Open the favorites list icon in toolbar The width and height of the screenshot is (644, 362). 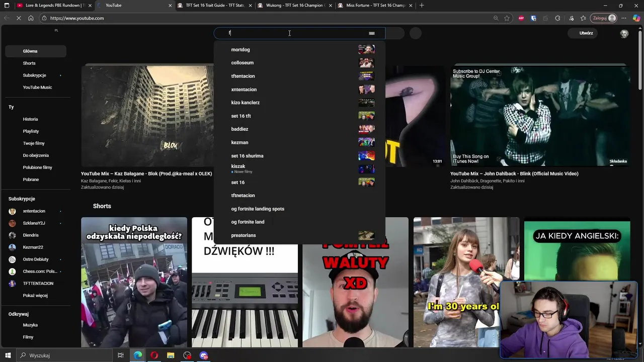(x=583, y=18)
